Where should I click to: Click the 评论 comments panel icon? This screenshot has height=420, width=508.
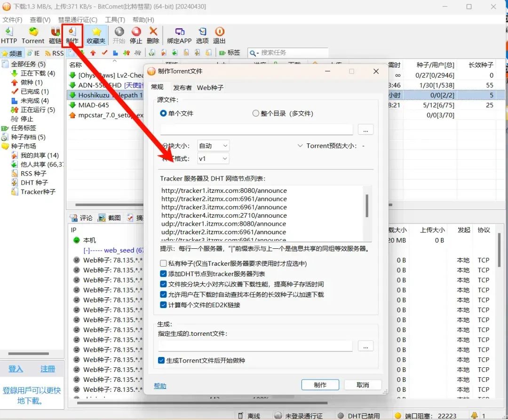pos(74,218)
